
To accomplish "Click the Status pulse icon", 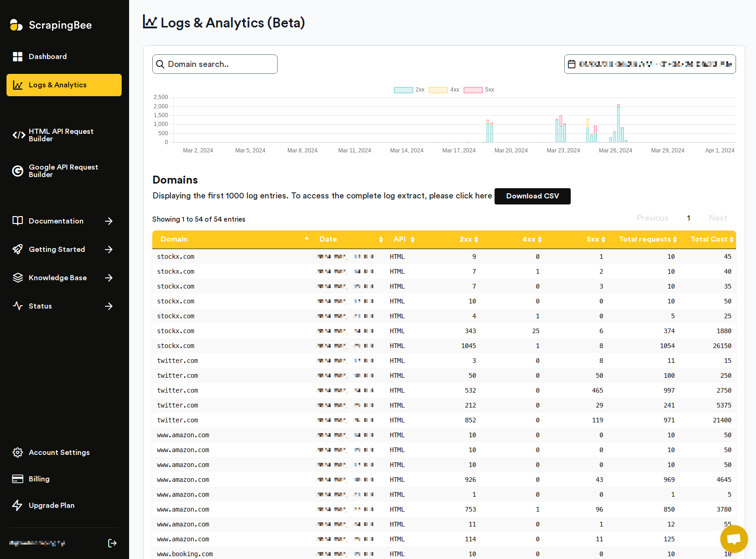I will pos(18,306).
